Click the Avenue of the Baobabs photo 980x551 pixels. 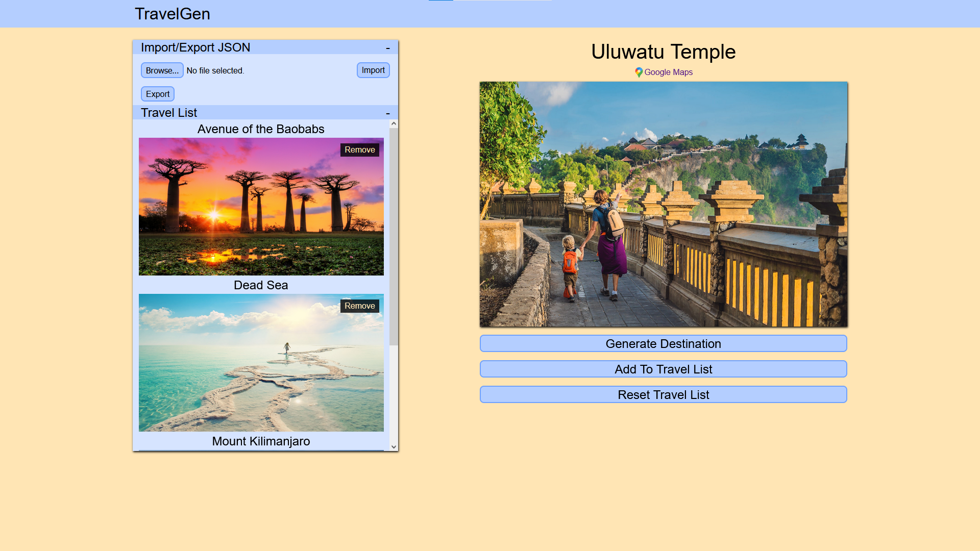point(261,207)
